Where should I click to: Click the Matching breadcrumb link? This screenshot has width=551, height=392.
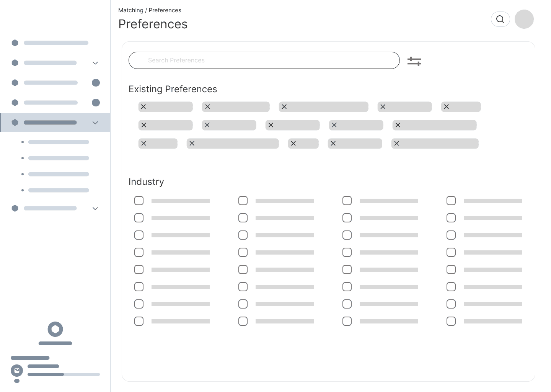click(130, 10)
